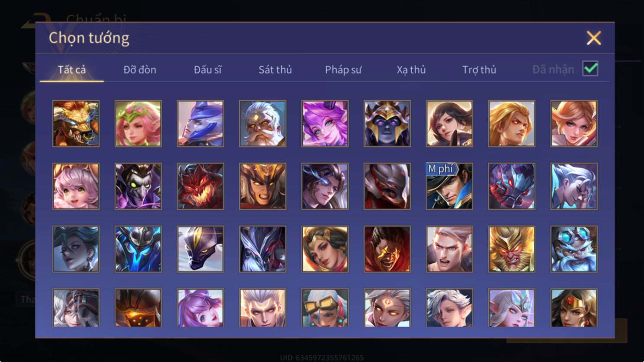Toggle the 'Đã nhận' checkbox
The width and height of the screenshot is (644, 362).
(590, 69)
